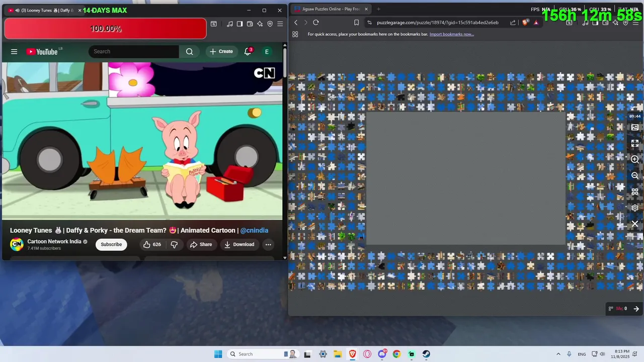Open the left browser's sidebar panel icon

point(240,24)
